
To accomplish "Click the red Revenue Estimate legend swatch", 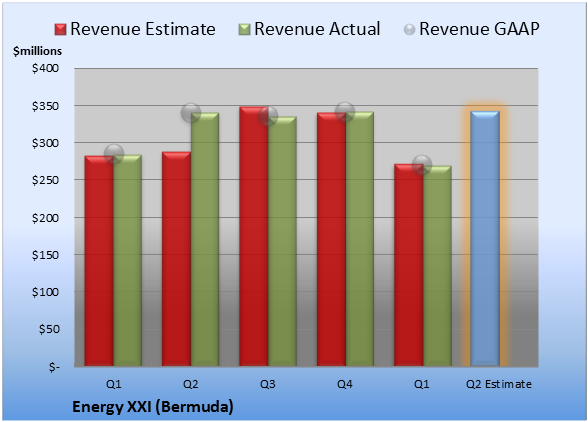I will (x=60, y=29).
